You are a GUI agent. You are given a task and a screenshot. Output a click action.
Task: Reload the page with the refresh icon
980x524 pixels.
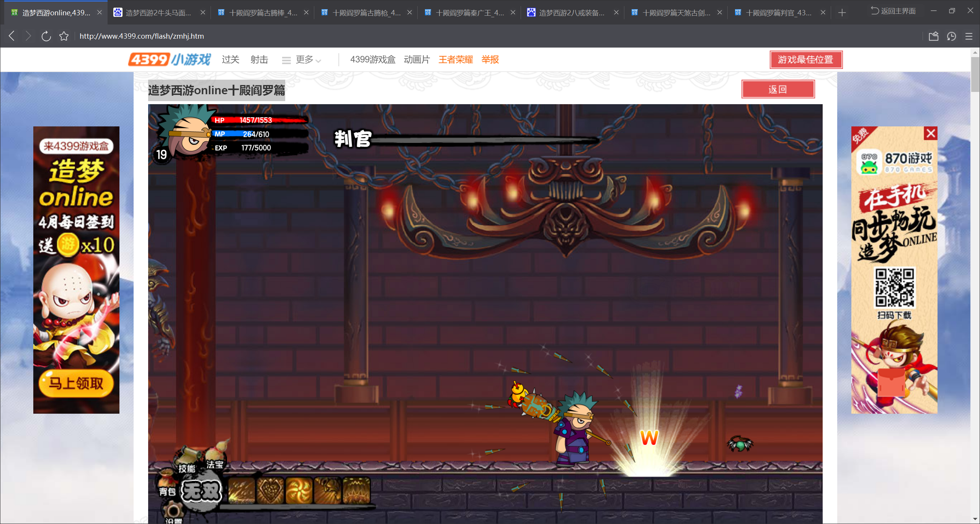point(46,36)
